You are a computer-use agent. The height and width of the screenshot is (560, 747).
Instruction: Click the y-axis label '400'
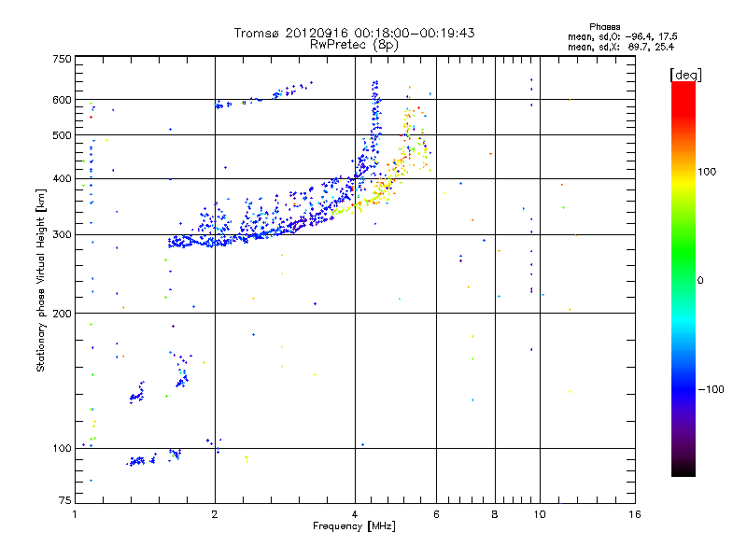point(62,179)
